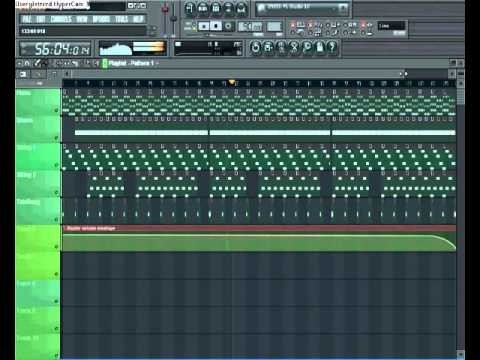Open the TOOLS menu
480x360 pixels.
(122, 19)
